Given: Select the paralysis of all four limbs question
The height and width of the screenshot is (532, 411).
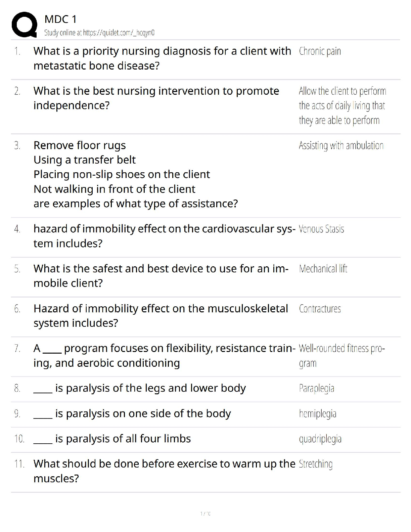Looking at the screenshot, I should [123, 439].
